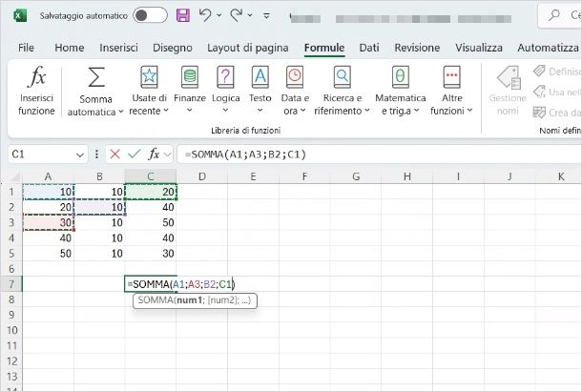Switch to the Disegno tab
Image resolution: width=582 pixels, height=392 pixels.
tap(173, 48)
